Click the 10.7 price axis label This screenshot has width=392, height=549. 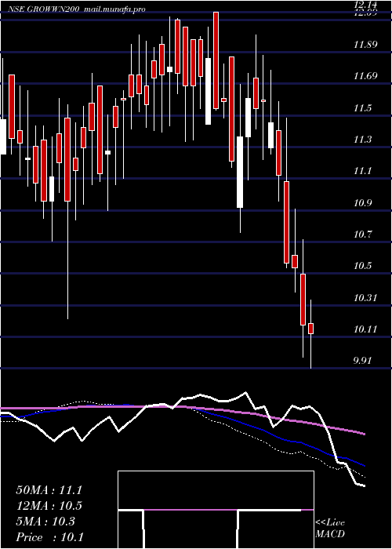tap(362, 235)
